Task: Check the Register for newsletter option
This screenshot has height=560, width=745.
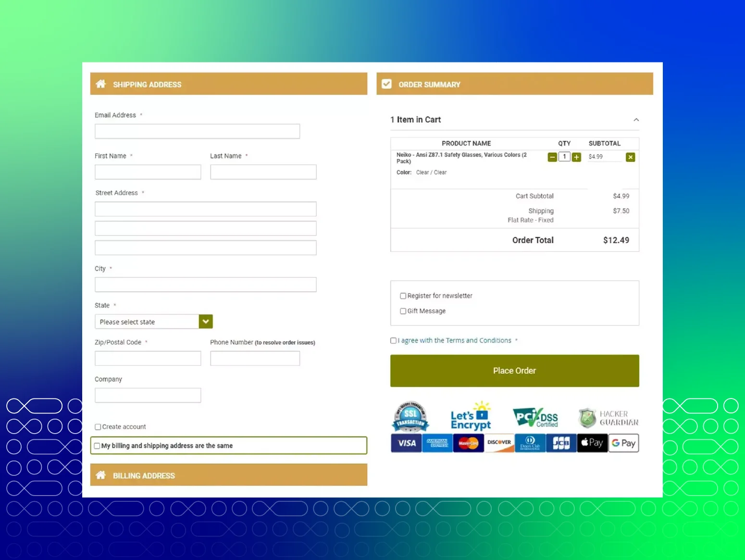Action: [x=403, y=296]
